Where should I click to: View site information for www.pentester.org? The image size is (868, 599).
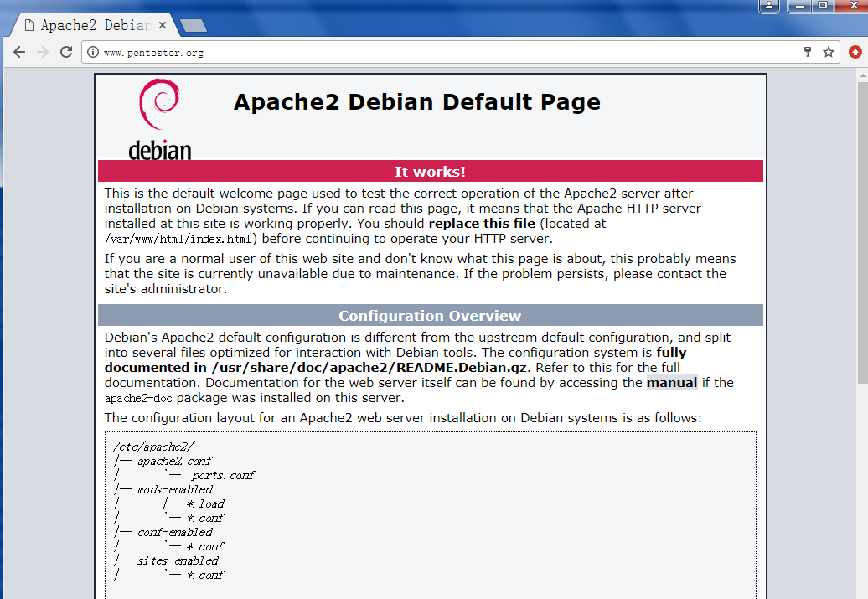tap(93, 52)
